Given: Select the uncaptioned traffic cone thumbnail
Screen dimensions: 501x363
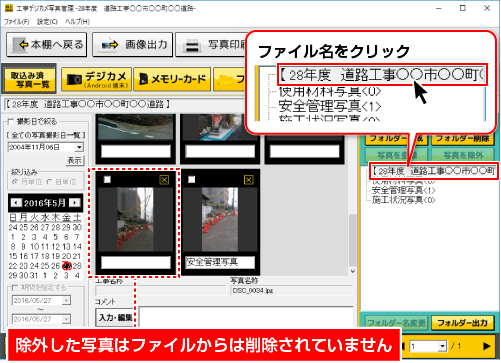Looking at the screenshot, I should coord(135,219).
